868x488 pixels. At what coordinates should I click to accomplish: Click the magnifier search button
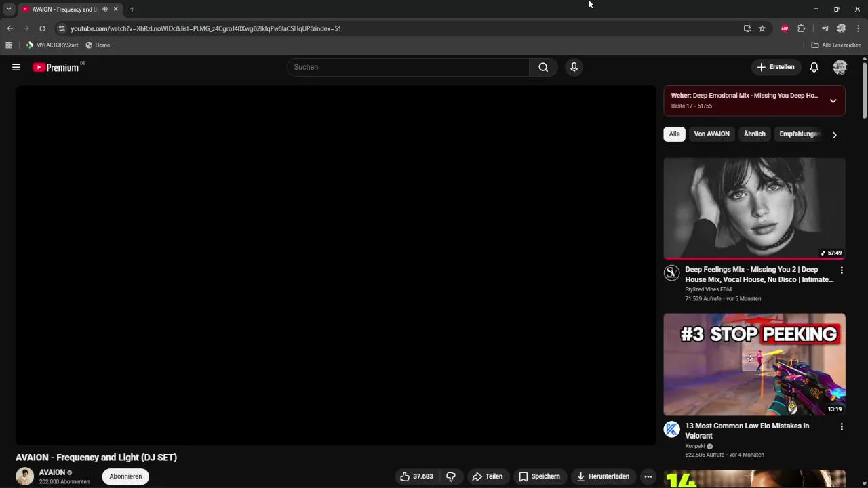(x=543, y=67)
